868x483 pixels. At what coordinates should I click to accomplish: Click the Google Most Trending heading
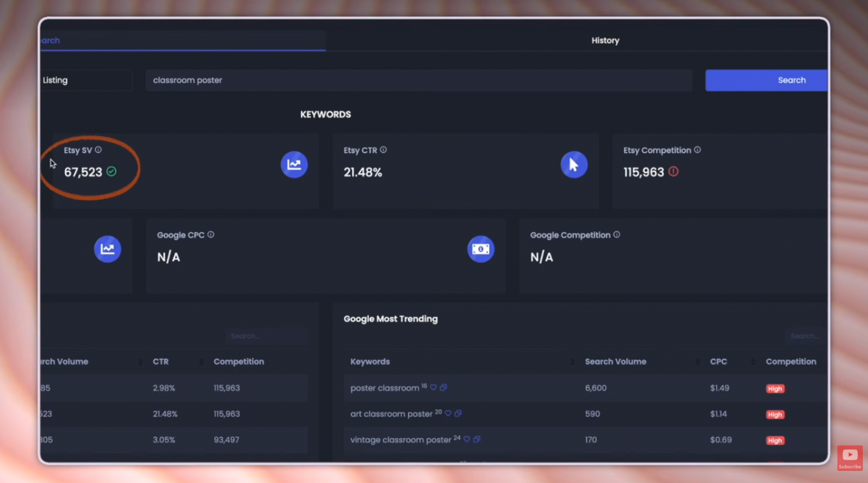tap(390, 319)
